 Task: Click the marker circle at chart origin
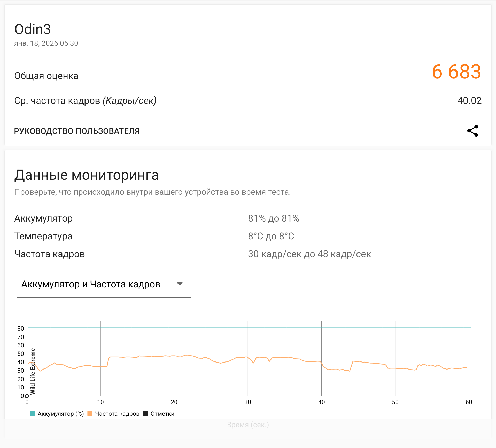pos(27,396)
